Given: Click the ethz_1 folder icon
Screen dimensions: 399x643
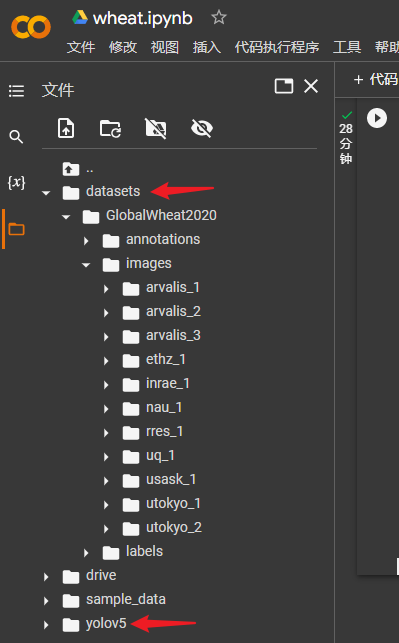Looking at the screenshot, I should tap(131, 361).
